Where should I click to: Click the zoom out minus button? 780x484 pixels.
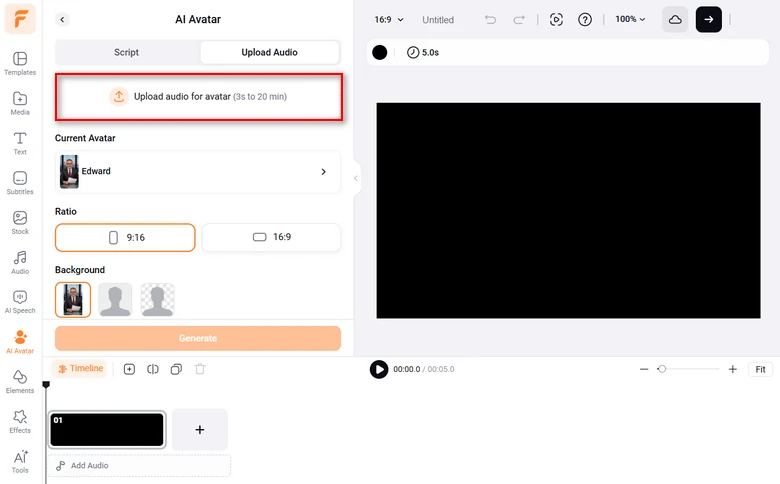[x=644, y=369]
